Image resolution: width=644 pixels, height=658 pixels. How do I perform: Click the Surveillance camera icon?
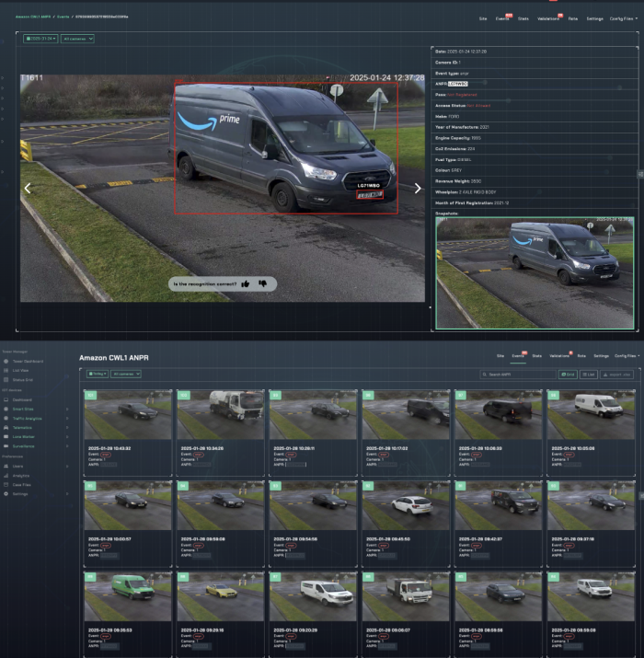(6, 446)
